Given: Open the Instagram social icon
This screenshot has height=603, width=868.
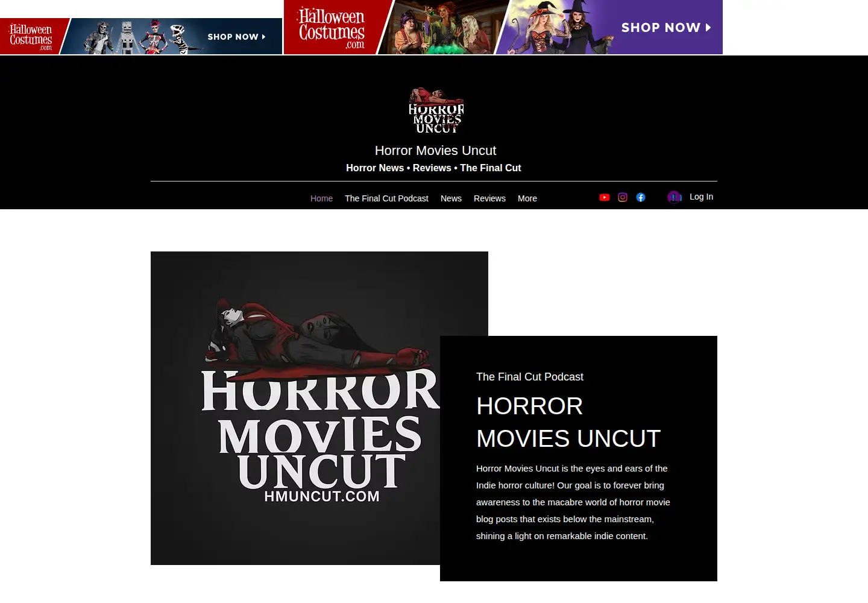Looking at the screenshot, I should click(x=623, y=197).
